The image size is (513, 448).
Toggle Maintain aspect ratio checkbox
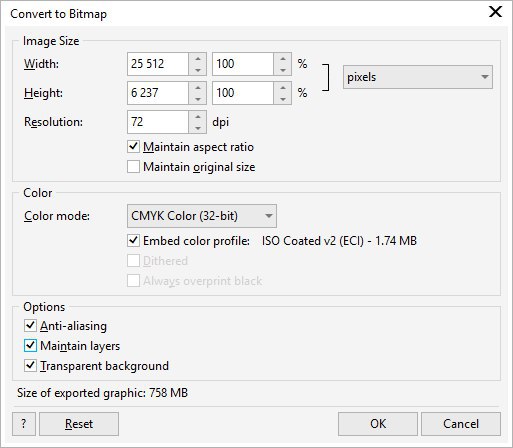(133, 146)
